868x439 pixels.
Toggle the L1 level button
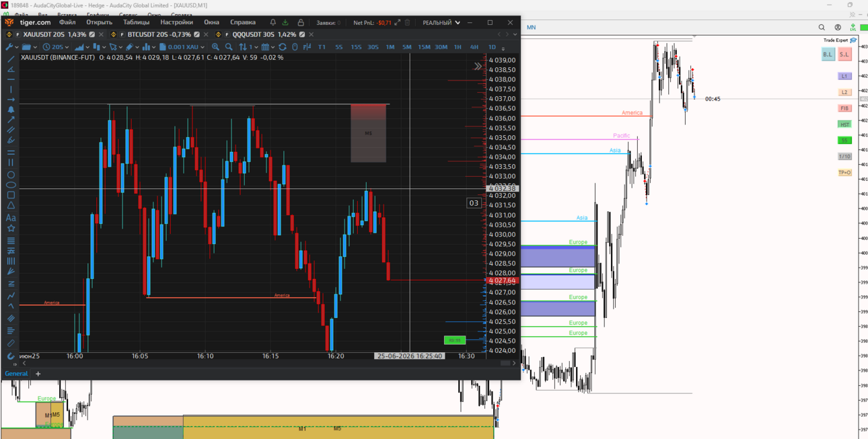click(x=844, y=76)
